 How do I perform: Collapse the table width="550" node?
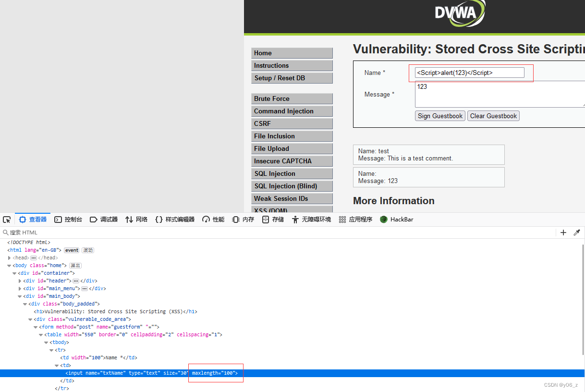(x=41, y=335)
